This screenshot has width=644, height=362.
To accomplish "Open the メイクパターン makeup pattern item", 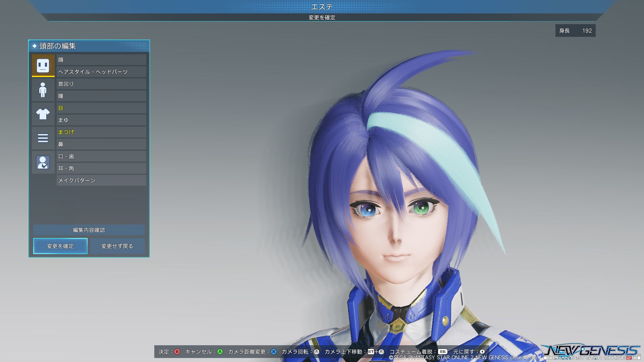I will [101, 180].
